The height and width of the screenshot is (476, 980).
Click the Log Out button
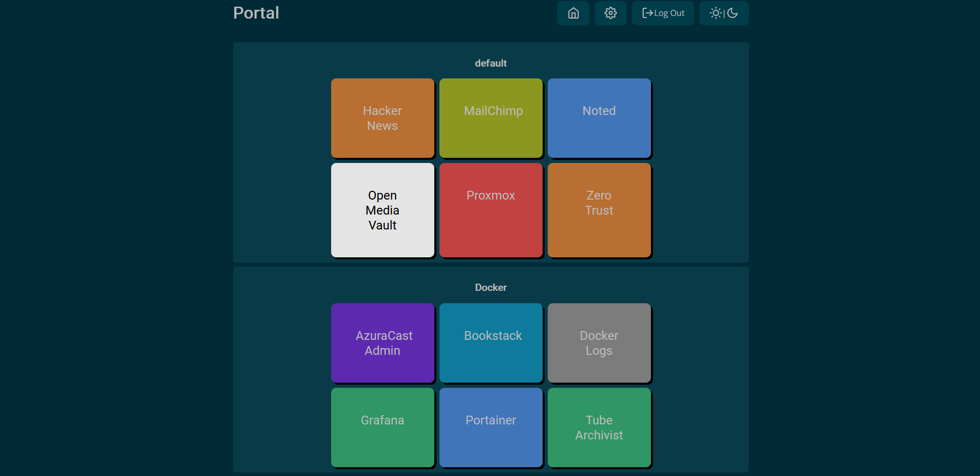[x=663, y=13]
